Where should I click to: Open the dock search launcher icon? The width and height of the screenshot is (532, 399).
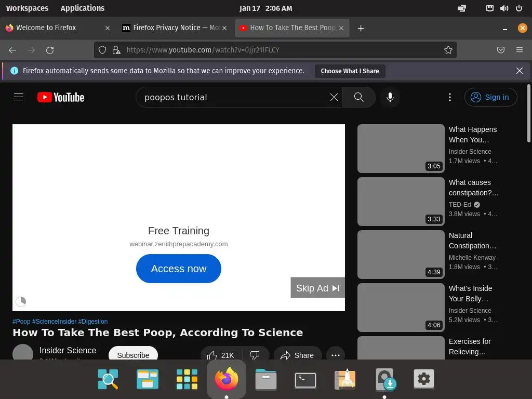pos(108,379)
